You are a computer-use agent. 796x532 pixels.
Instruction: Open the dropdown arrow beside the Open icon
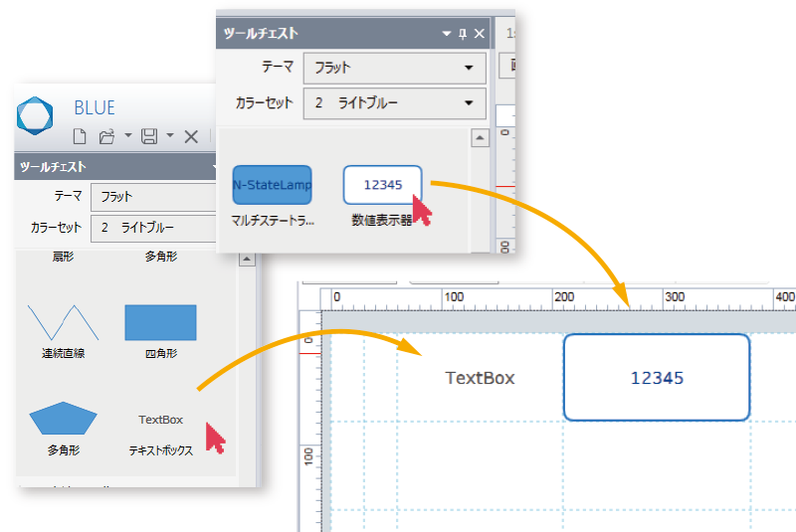coord(127,136)
